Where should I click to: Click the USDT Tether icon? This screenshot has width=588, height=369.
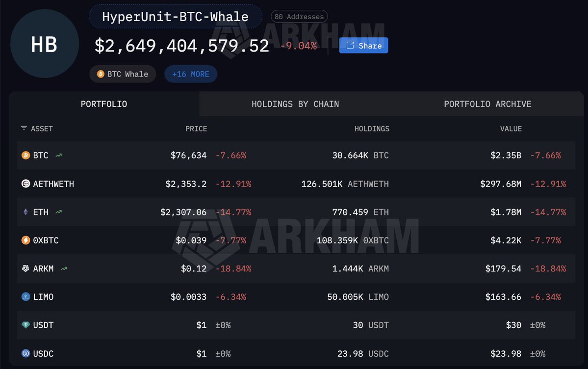[x=26, y=325]
